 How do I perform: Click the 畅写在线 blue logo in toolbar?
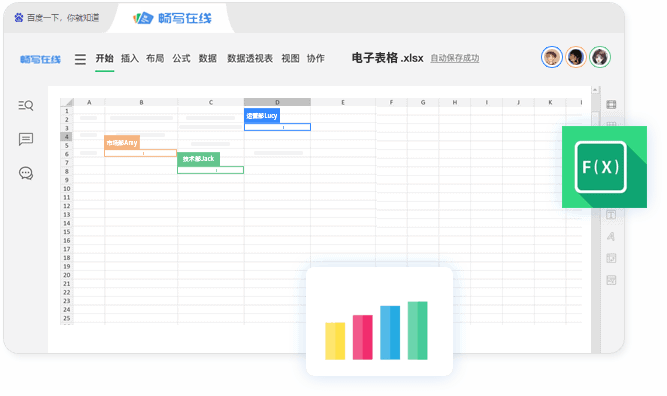[40, 60]
